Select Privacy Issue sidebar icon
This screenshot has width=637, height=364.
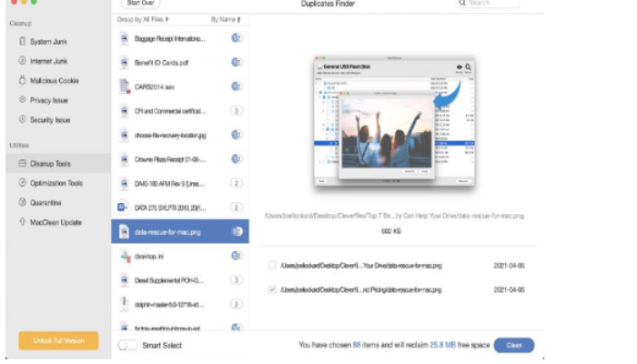click(23, 99)
